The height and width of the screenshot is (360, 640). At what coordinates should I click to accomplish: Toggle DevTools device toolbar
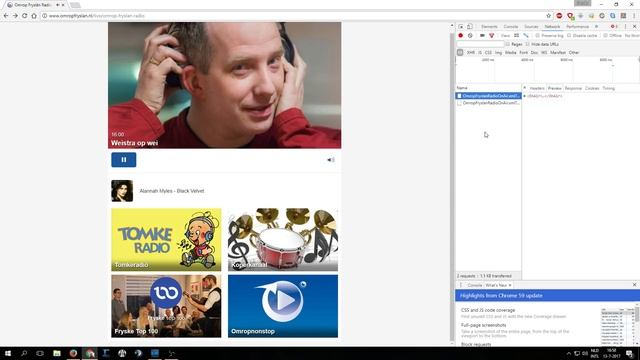470,27
